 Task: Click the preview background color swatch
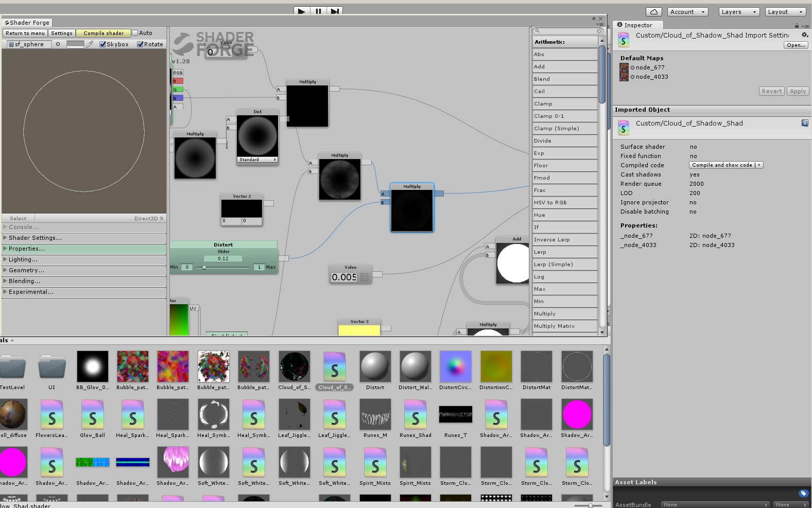coord(75,44)
